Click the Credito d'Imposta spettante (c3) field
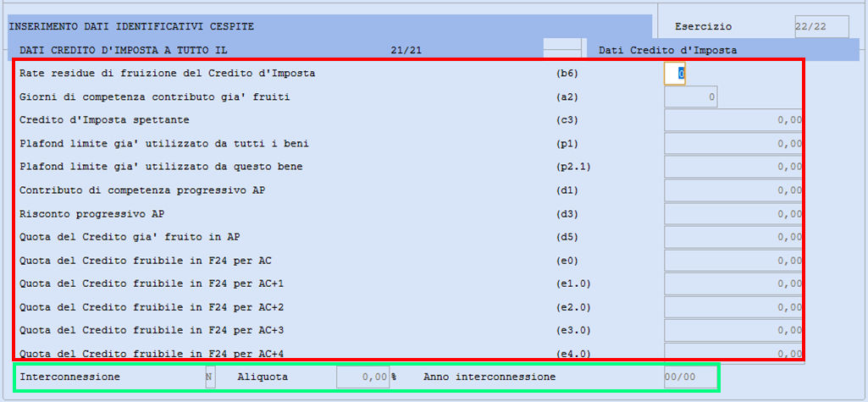The width and height of the screenshot is (868, 402). pyautogui.click(x=733, y=120)
